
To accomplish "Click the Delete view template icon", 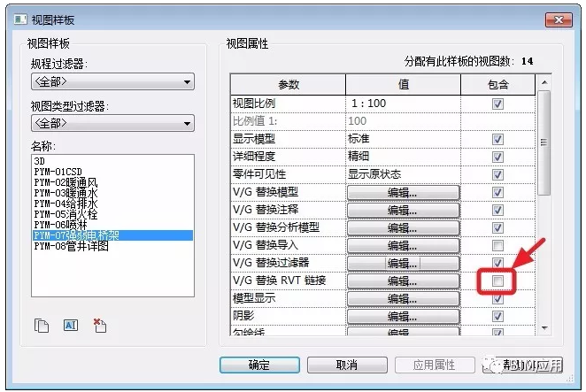I will (x=99, y=325).
